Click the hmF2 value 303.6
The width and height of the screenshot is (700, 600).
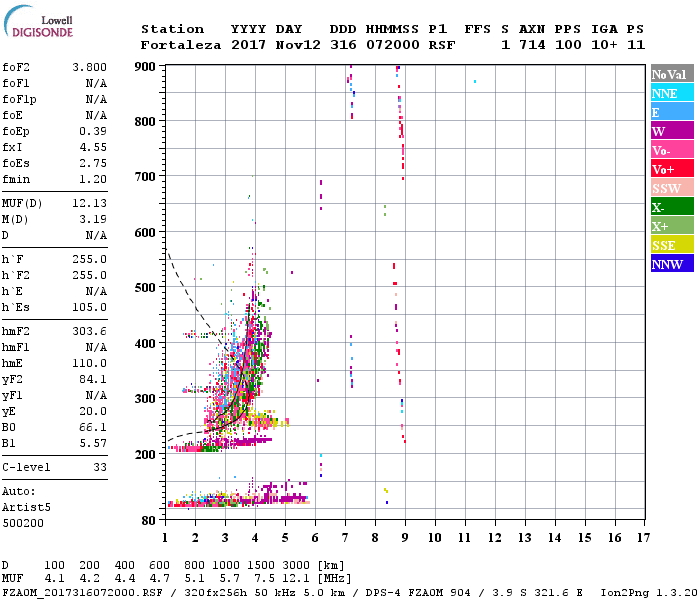click(90, 331)
